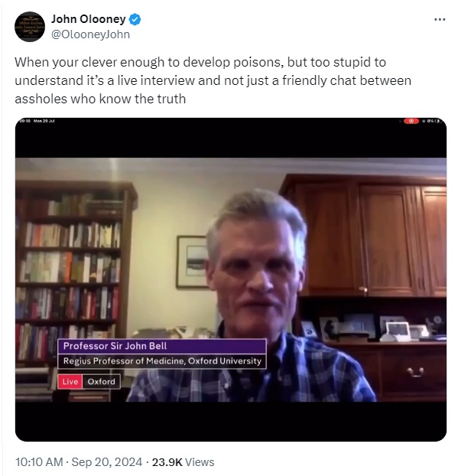Open the 10:10 AM Sep 20, 2024 timestamp

click(79, 462)
